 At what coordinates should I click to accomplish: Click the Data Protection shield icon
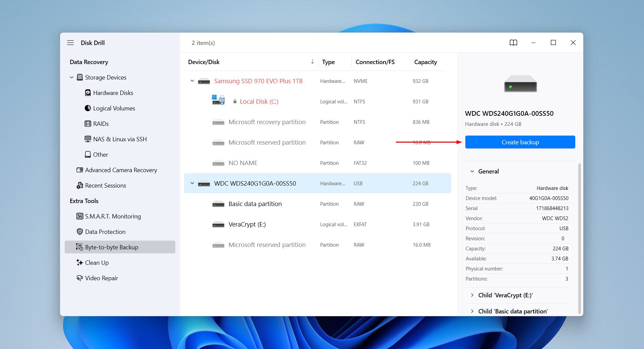click(x=80, y=232)
